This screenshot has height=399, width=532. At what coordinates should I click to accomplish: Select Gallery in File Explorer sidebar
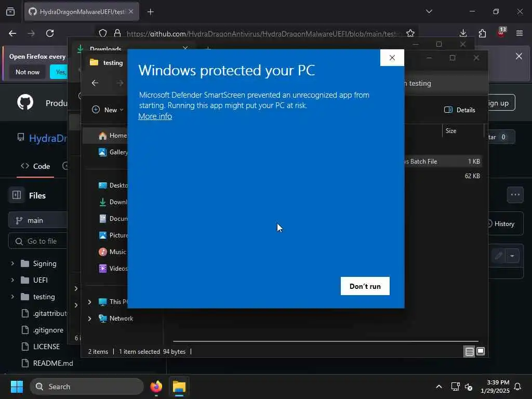pos(113,152)
